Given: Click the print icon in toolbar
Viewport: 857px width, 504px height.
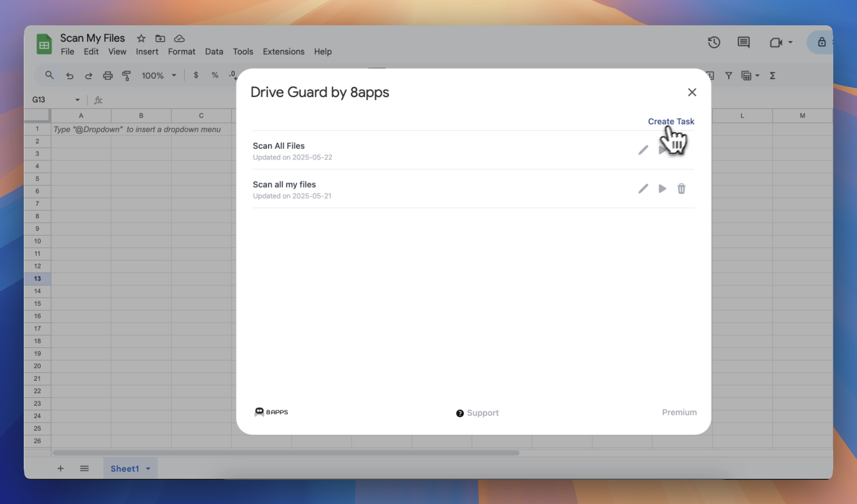Looking at the screenshot, I should 108,75.
